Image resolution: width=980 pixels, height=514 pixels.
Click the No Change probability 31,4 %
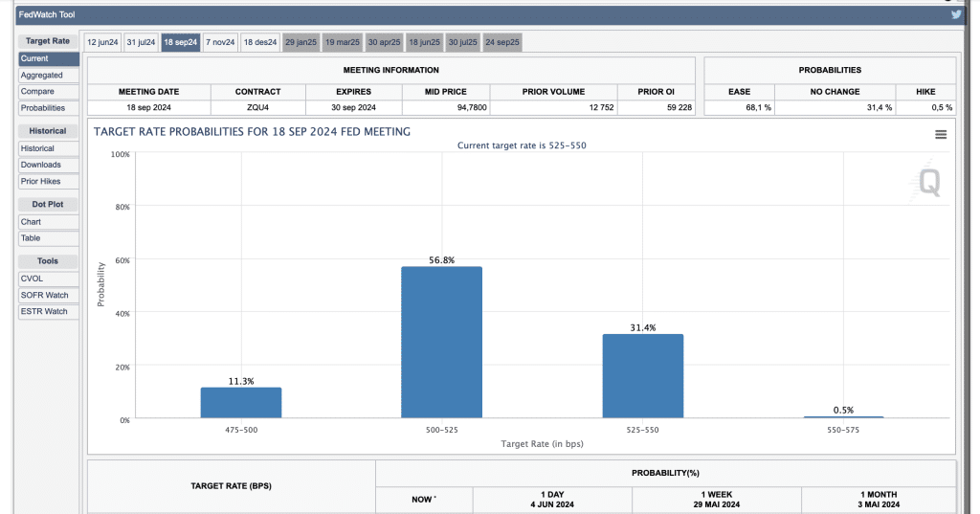tap(835, 107)
